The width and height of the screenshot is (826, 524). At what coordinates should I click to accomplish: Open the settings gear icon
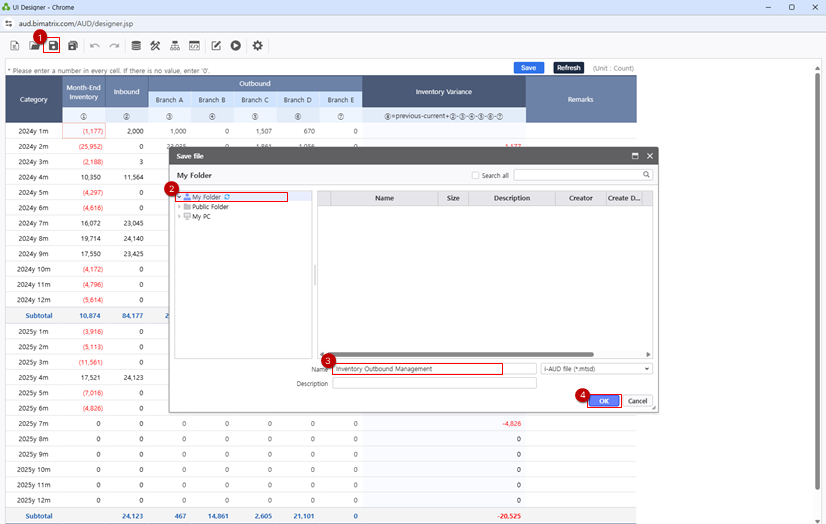(x=257, y=46)
